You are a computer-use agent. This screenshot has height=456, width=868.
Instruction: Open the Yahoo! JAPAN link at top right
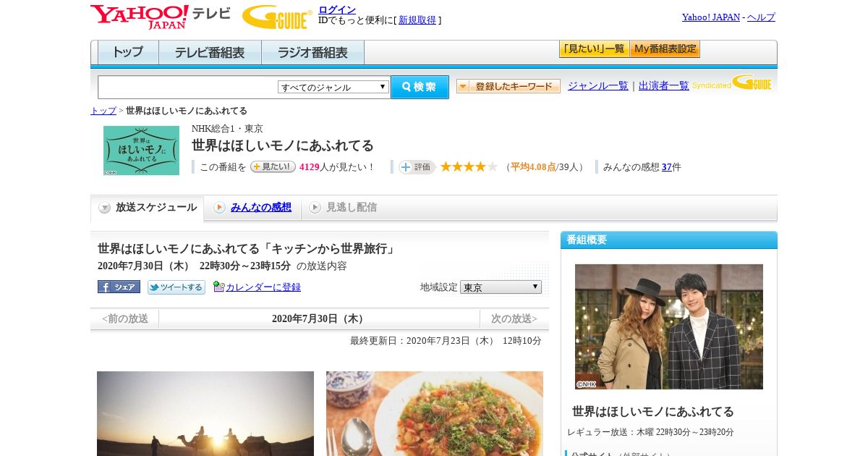coord(711,17)
